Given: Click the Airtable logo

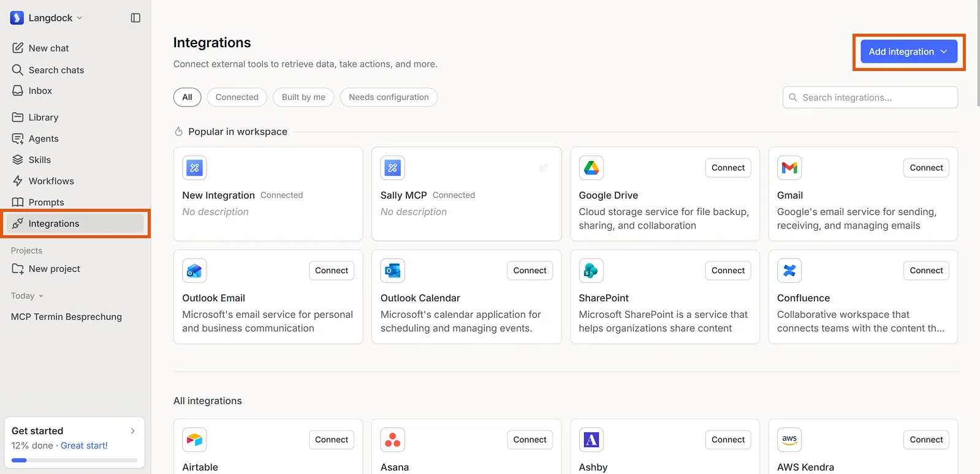Looking at the screenshot, I should pos(194,440).
